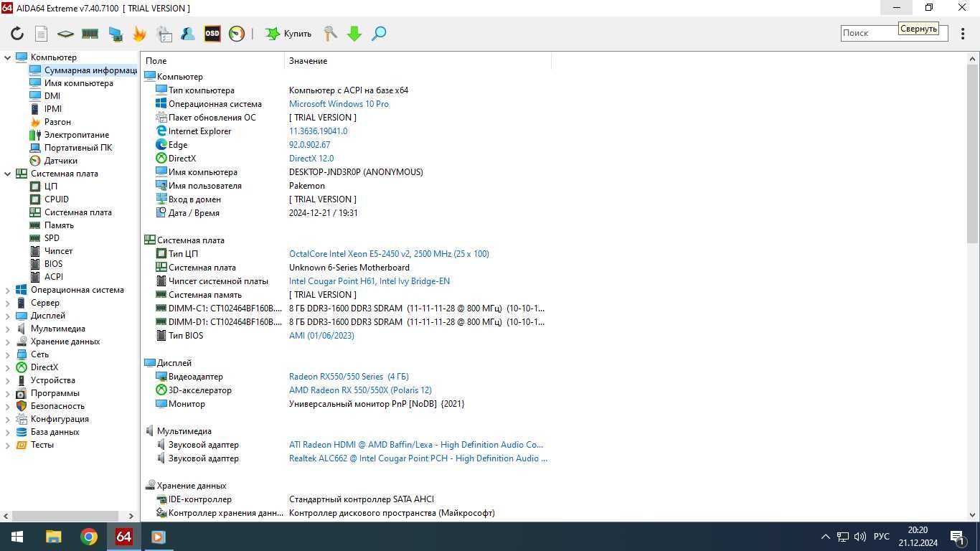Expand the Дисплей tree node

tap(8, 316)
